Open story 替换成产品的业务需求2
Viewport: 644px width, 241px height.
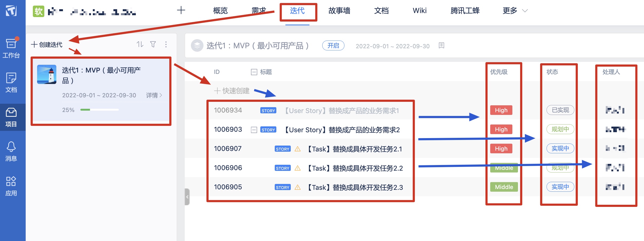point(342,130)
